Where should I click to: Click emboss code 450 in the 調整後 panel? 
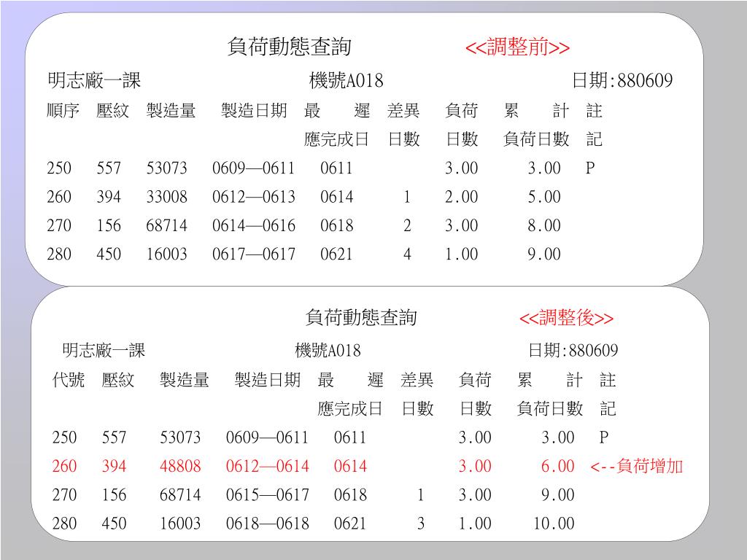[114, 524]
